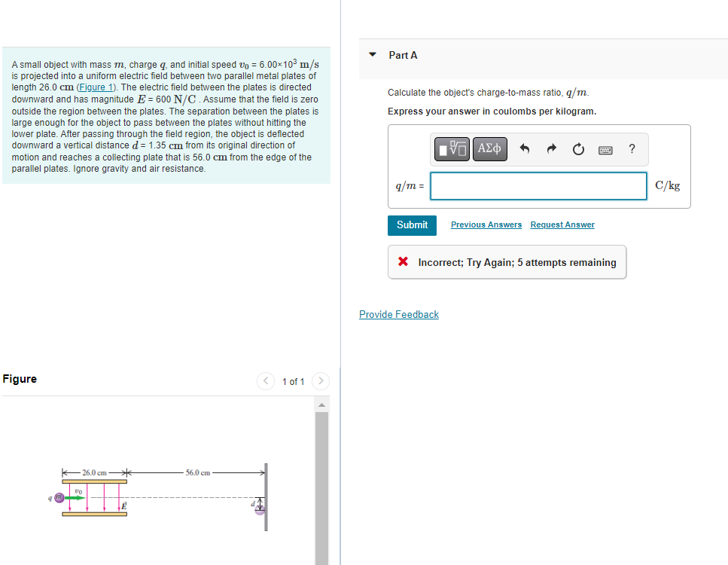
Task: Open the Provide Feedback link
Action: [x=398, y=314]
